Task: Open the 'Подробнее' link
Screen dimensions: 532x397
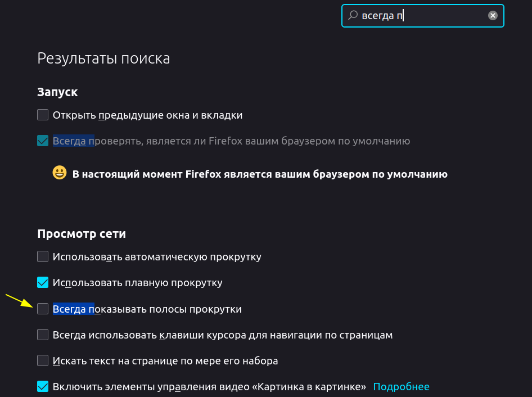Action: pyautogui.click(x=401, y=387)
